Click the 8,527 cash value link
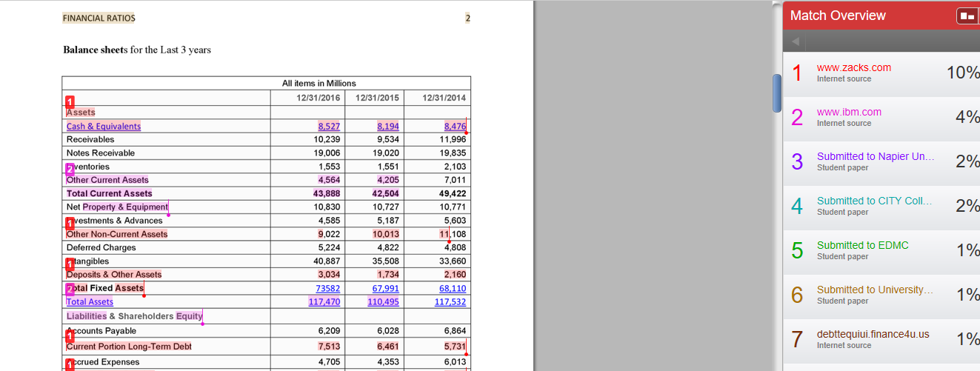980x371 pixels. pyautogui.click(x=329, y=127)
